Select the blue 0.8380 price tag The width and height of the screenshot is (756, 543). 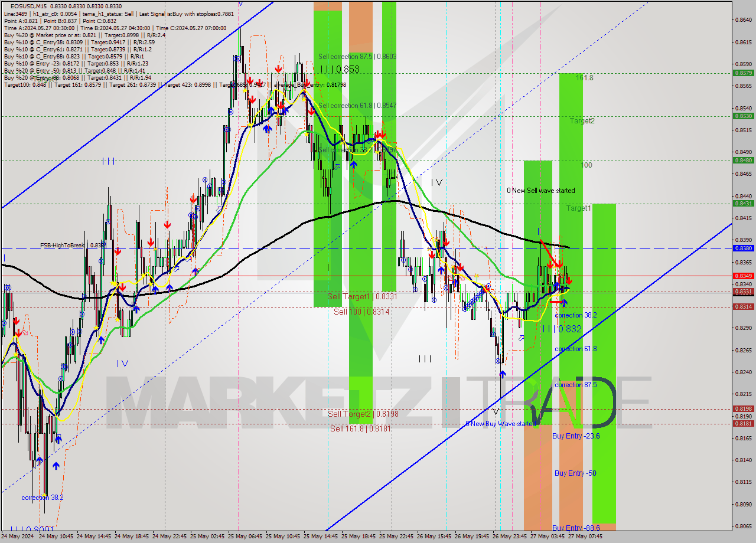[x=743, y=248]
